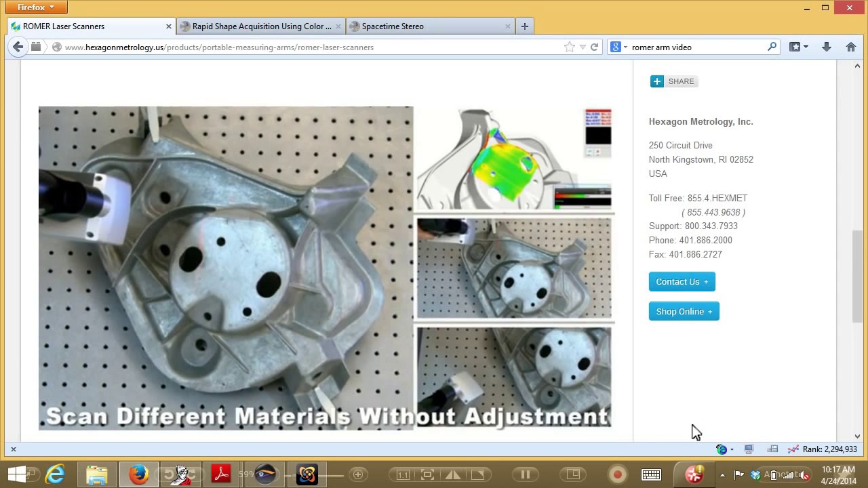This screenshot has width=868, height=488.
Task: Click the atom-style app taskbar icon
Action: [x=307, y=474]
